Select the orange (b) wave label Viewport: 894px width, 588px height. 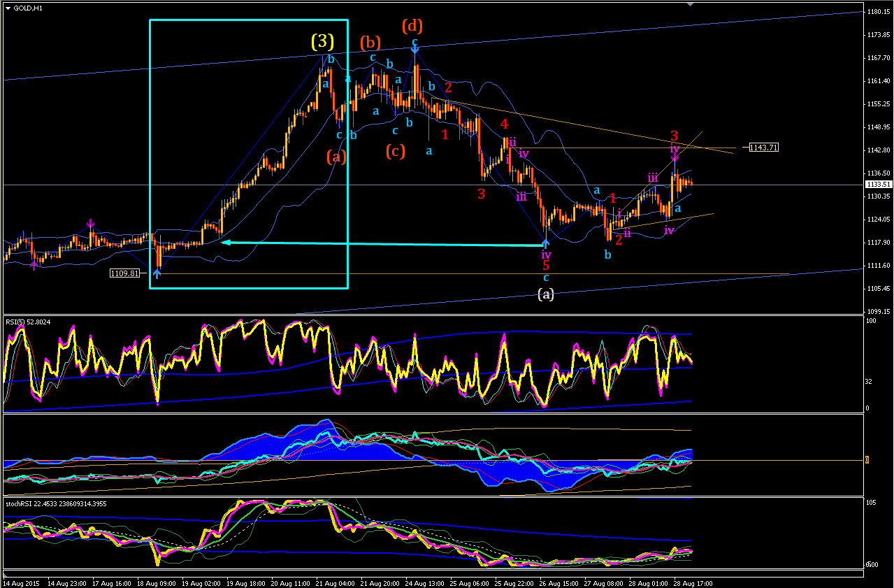[370, 42]
